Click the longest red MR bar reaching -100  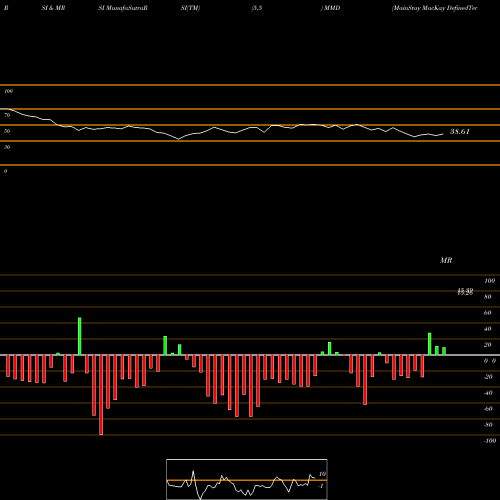[x=101, y=395]
